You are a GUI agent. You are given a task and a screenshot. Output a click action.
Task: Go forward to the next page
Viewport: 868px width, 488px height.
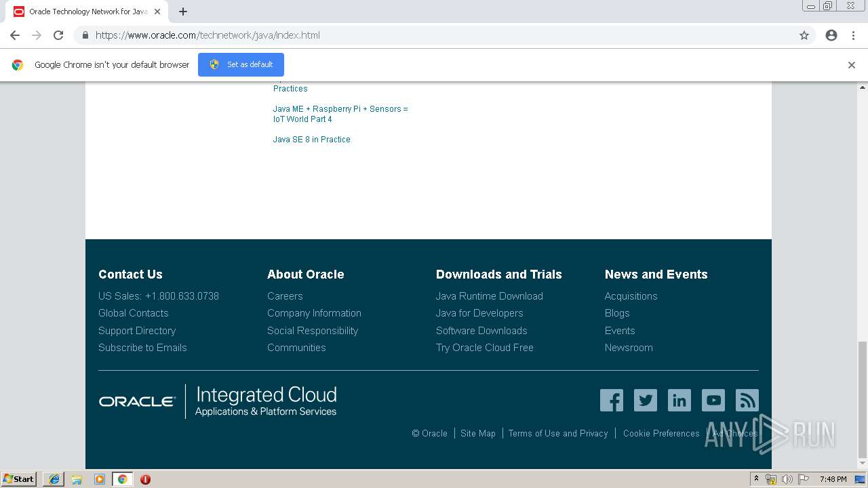(x=37, y=35)
